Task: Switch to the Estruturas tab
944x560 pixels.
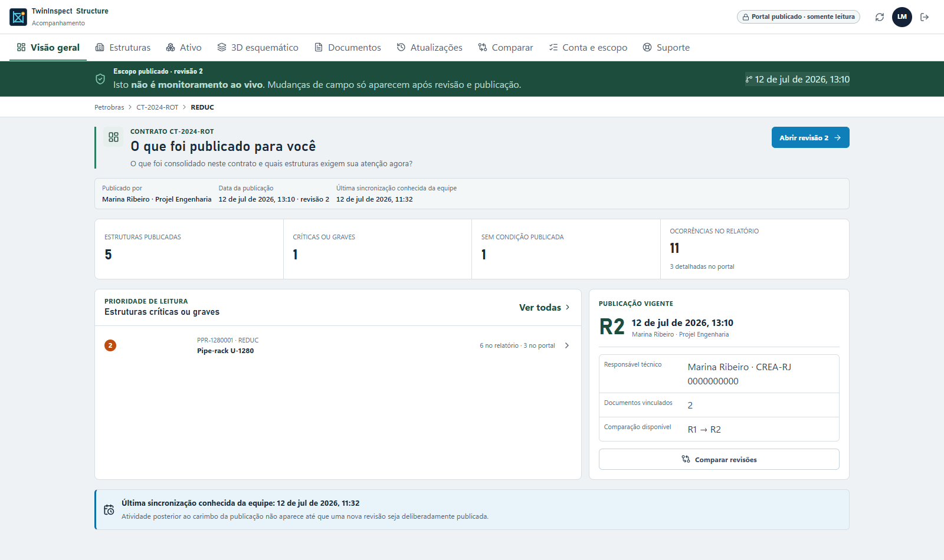Action: [123, 47]
